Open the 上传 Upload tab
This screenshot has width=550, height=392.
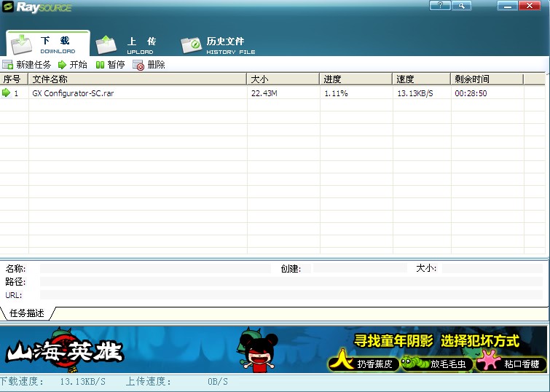point(131,44)
